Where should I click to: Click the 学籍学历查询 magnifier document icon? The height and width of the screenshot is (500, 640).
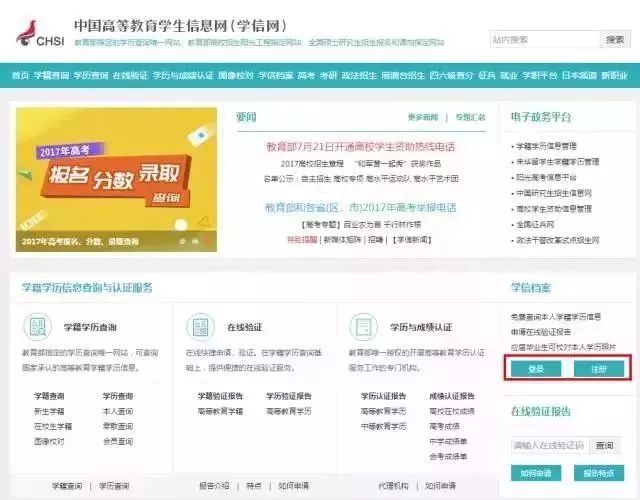coord(35,328)
